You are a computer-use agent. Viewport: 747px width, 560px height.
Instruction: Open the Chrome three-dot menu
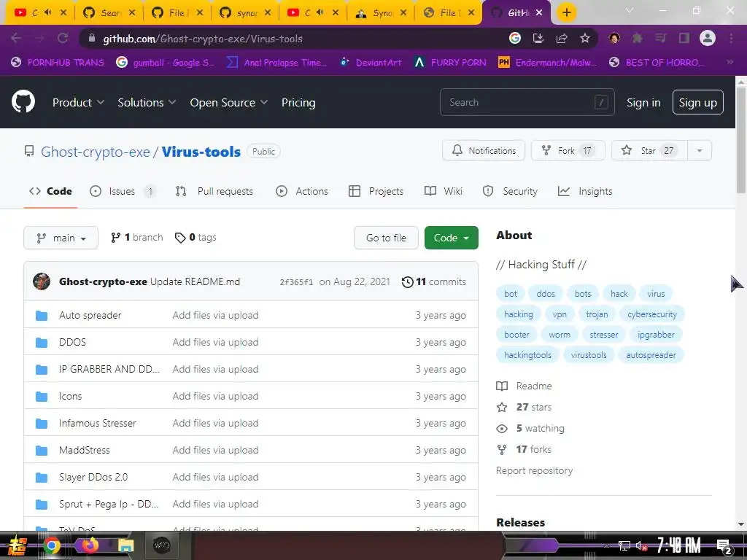731,38
